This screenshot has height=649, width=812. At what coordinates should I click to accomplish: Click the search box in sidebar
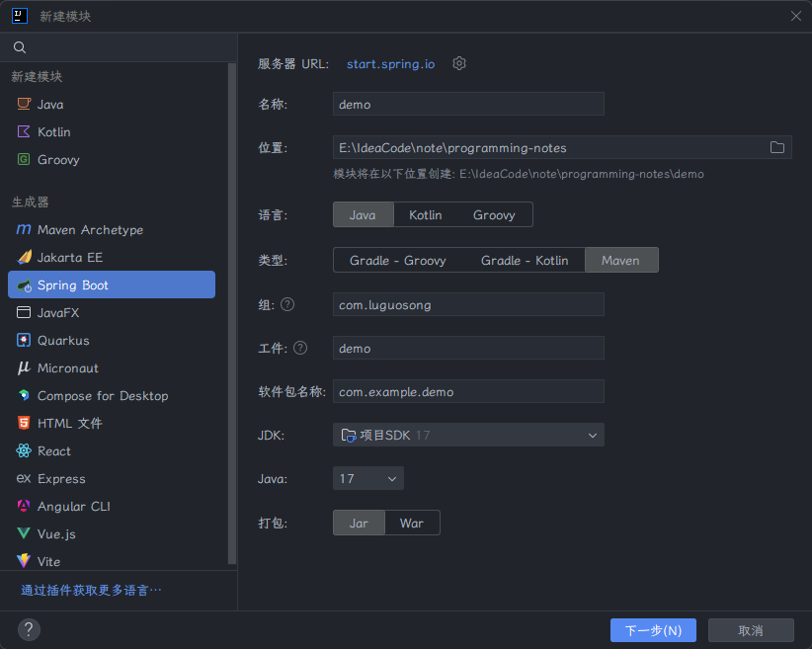click(119, 47)
